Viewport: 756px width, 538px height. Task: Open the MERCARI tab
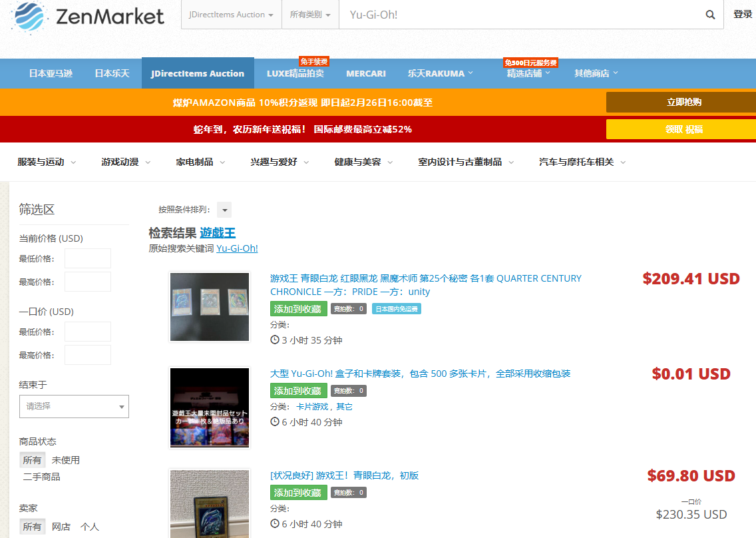click(x=366, y=73)
